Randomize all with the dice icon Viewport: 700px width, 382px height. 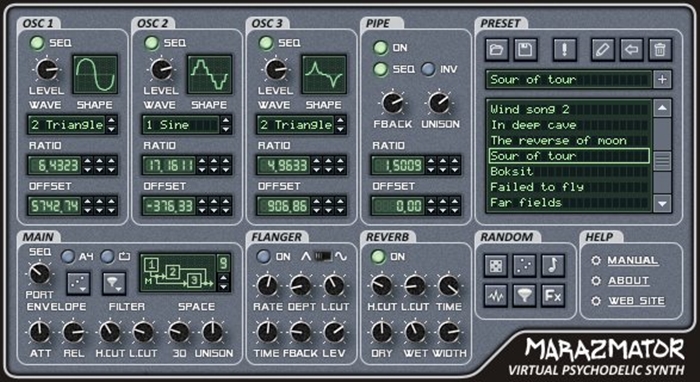tap(496, 266)
